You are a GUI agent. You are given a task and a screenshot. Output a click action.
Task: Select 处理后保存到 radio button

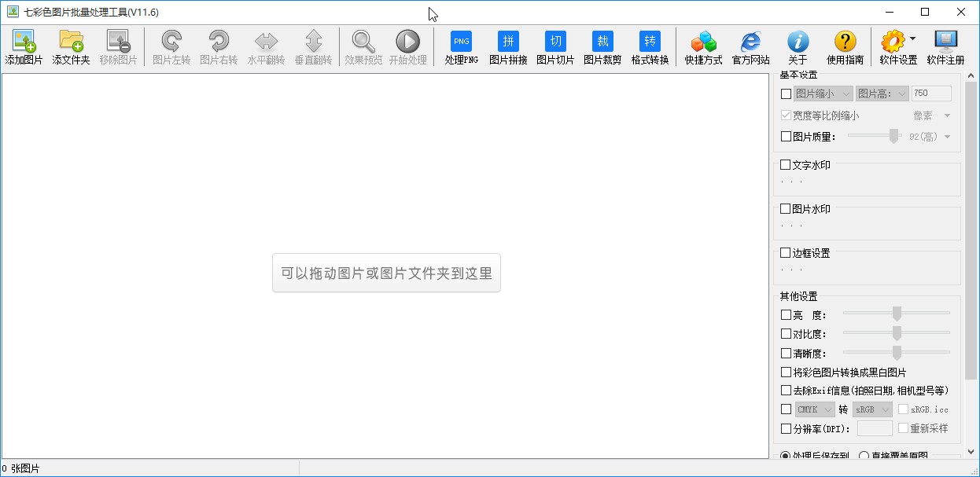(785, 456)
